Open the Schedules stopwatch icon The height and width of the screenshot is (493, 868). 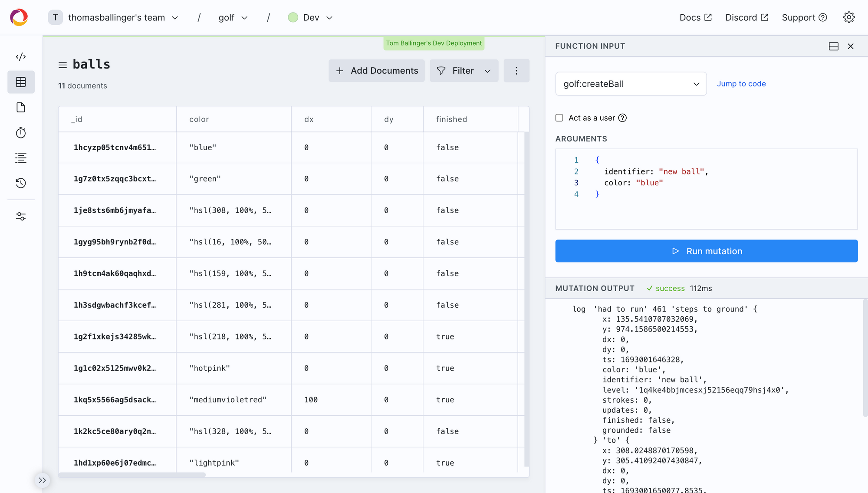click(21, 132)
